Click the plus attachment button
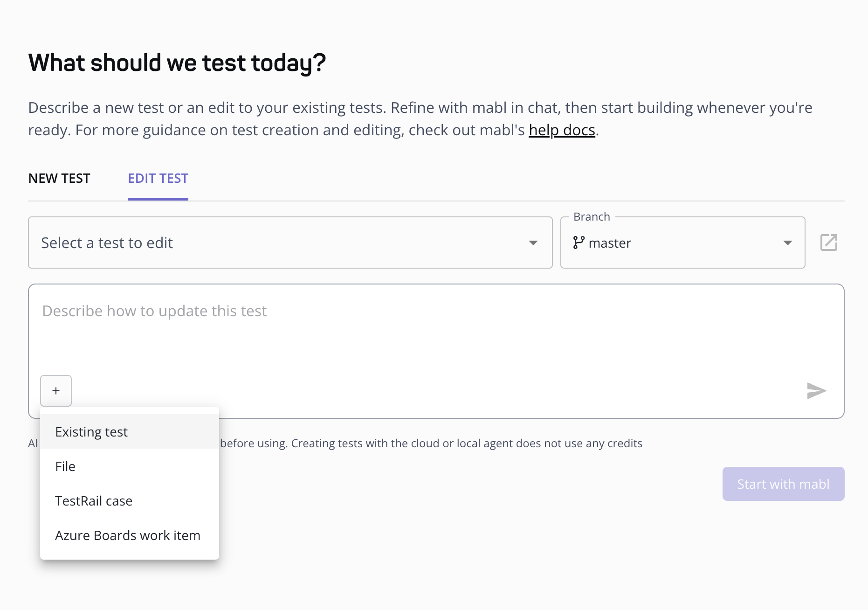This screenshot has height=610, width=868. pos(56,391)
